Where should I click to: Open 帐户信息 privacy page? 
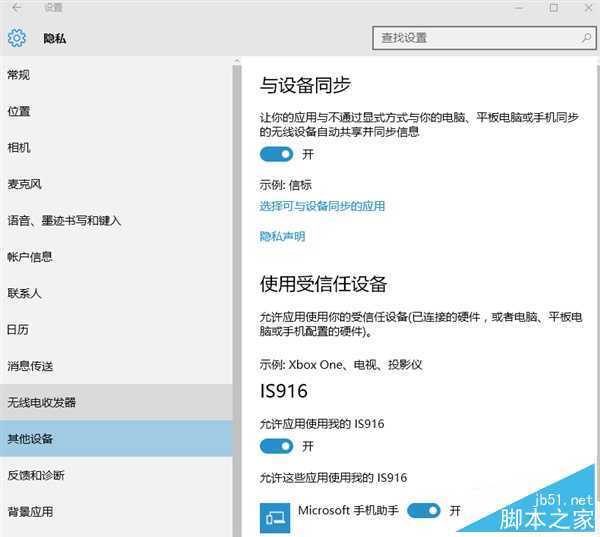[x=116, y=257]
